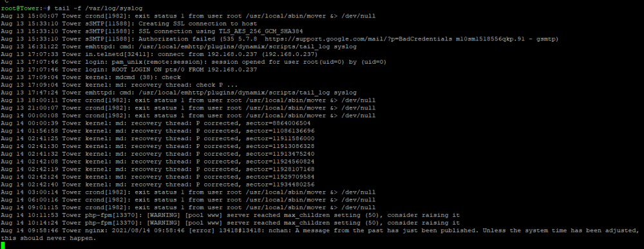Click the root@Tower shell prompt
The image size is (644, 249).
click(x=26, y=8)
